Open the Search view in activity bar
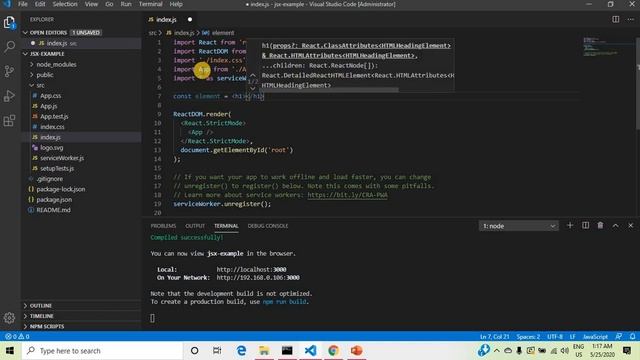This screenshot has height=360, width=640. (9, 47)
